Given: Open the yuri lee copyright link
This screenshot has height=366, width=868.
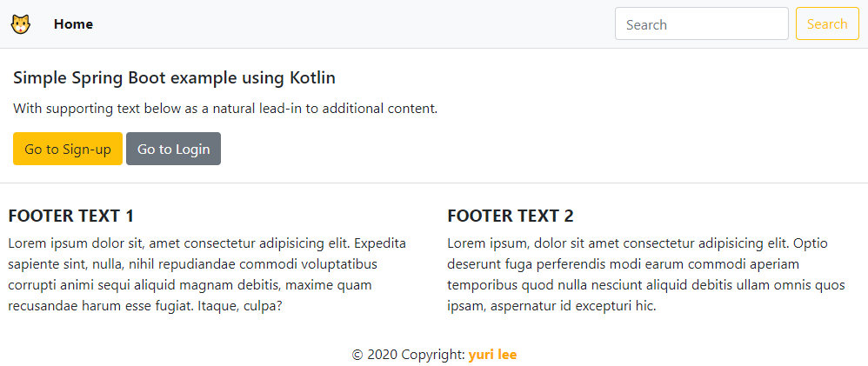Looking at the screenshot, I should pyautogui.click(x=492, y=355).
